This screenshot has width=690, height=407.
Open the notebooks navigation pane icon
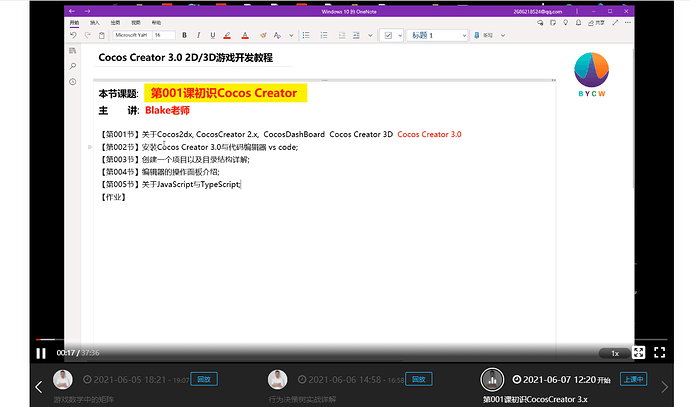click(73, 51)
